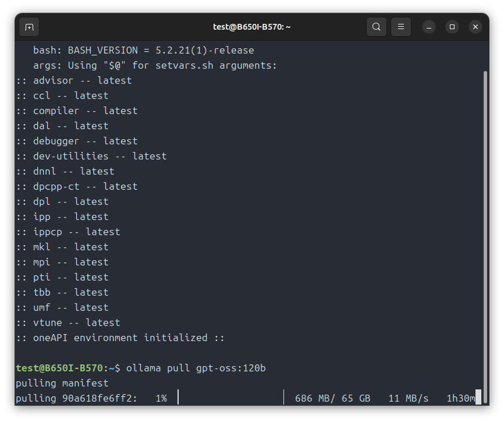Image resolution: width=504 pixels, height=422 pixels.
Task: Maximize the terminal window
Action: coord(452,27)
